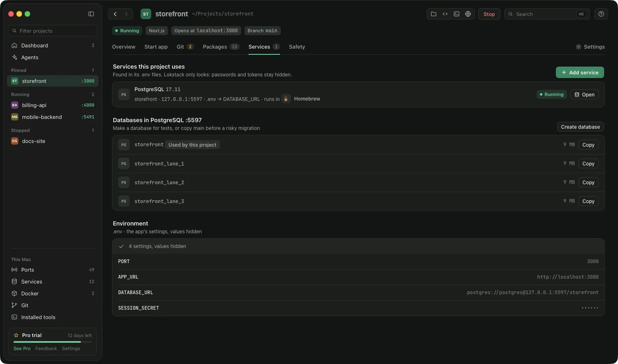The height and width of the screenshot is (364, 618).
Task: Click the Feedback link
Action: [x=46, y=348]
